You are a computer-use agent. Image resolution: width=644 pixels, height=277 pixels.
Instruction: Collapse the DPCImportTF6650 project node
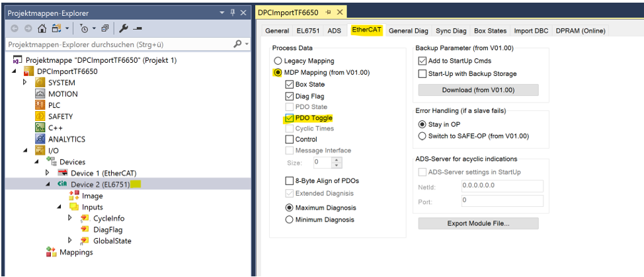point(15,71)
